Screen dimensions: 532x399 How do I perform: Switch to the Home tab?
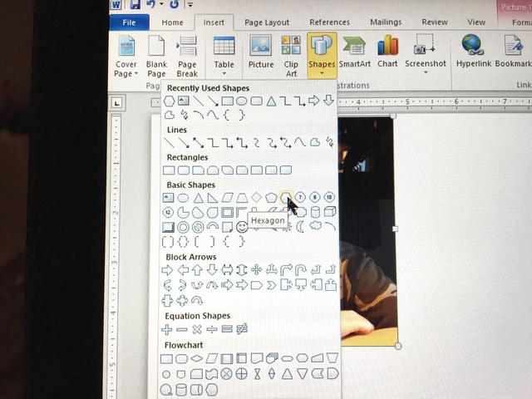coord(172,22)
